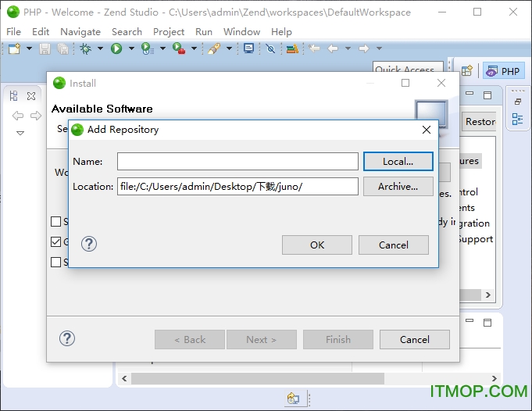Open the Navigate menu
Screen dimensions: 532x411
coord(80,31)
